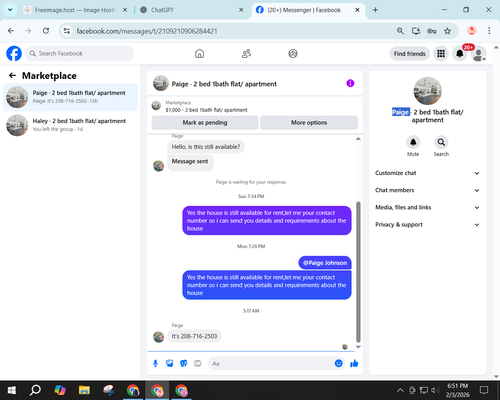Click the Search Facebook field
Viewport: 500px width, 400px height.
[x=80, y=53]
